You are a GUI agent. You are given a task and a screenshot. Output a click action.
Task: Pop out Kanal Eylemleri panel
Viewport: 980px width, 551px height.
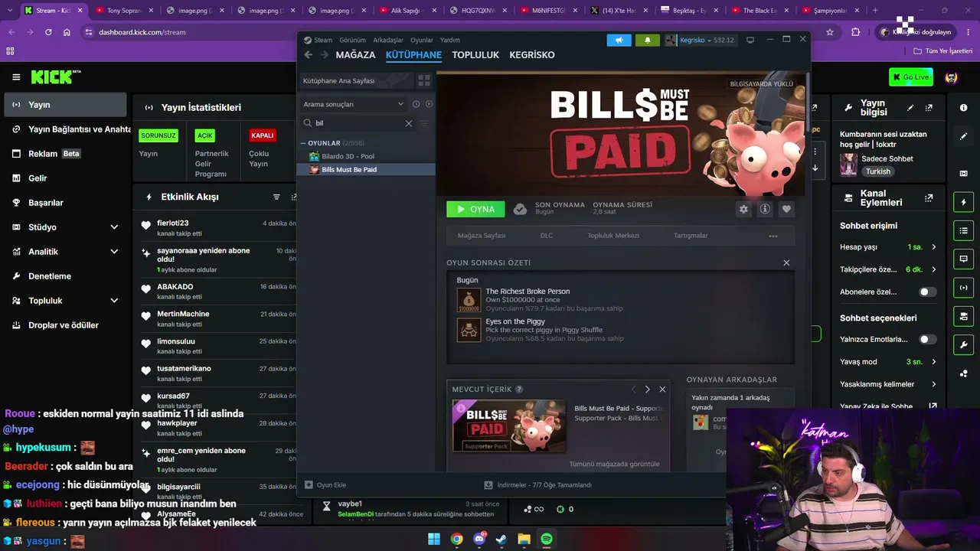(x=929, y=197)
